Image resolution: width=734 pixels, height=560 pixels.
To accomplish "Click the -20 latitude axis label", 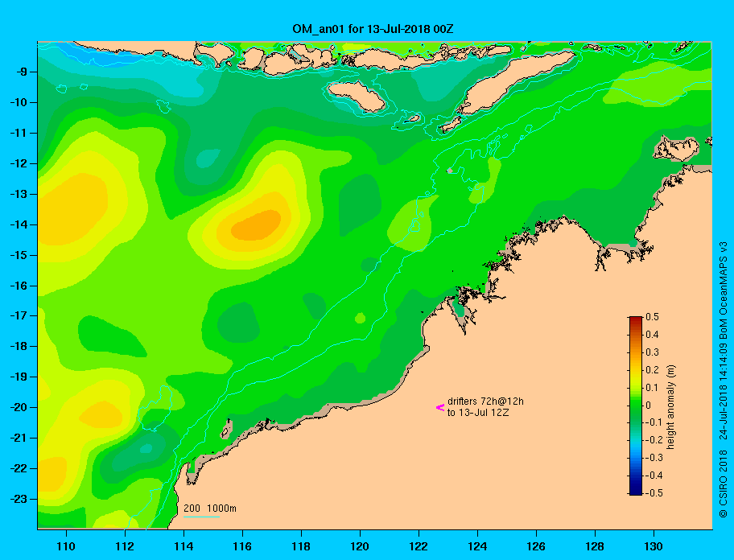I will [19, 407].
